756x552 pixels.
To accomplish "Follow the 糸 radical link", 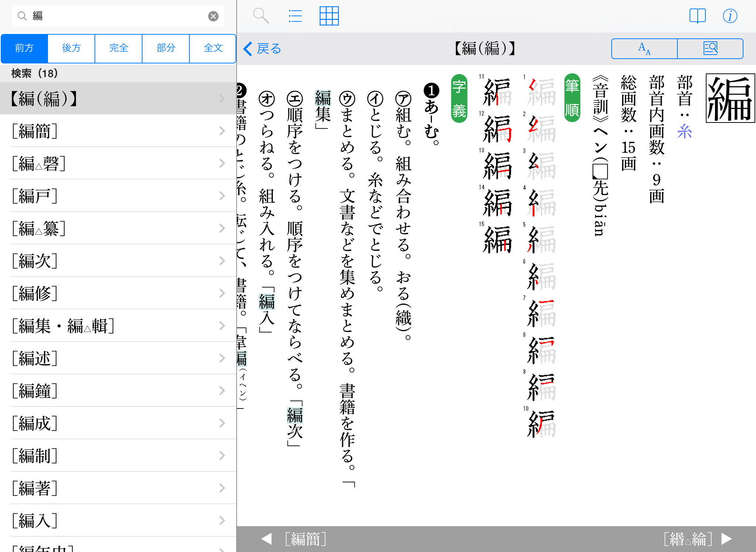I will coord(684,131).
